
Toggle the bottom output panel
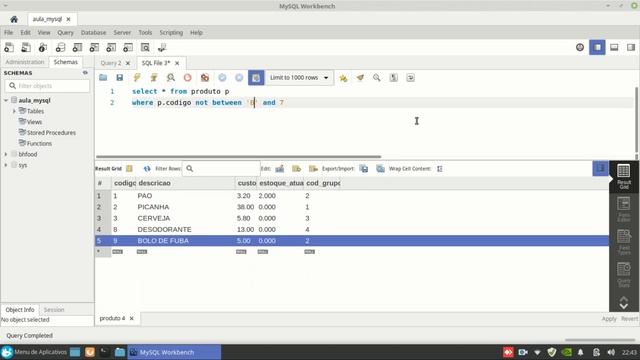click(x=614, y=47)
